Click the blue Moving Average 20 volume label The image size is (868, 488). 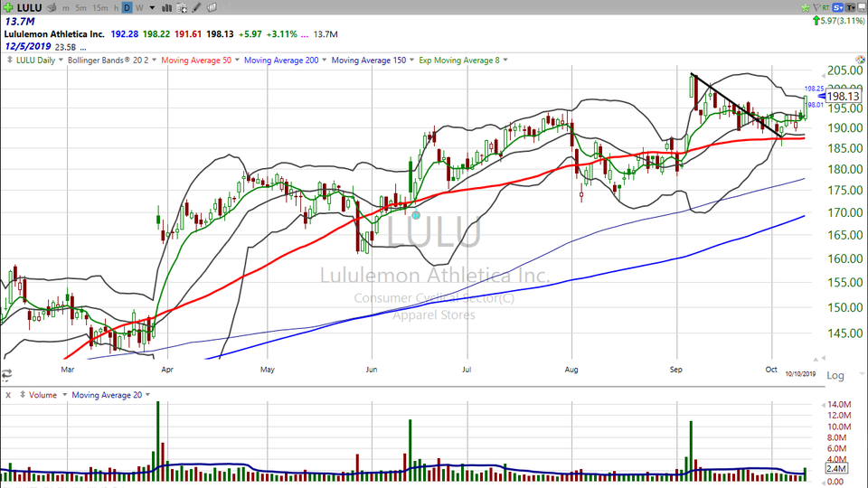tap(107, 395)
